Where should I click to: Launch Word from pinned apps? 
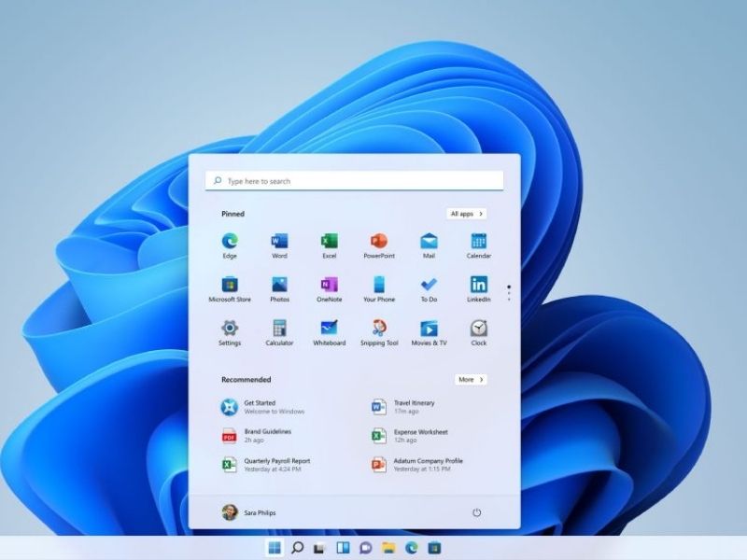[x=279, y=245]
